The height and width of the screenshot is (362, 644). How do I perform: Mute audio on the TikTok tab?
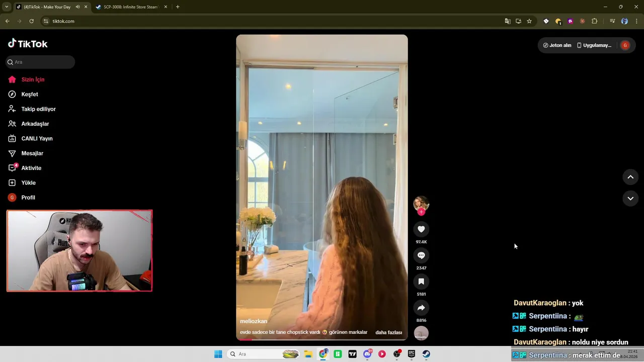(78, 7)
